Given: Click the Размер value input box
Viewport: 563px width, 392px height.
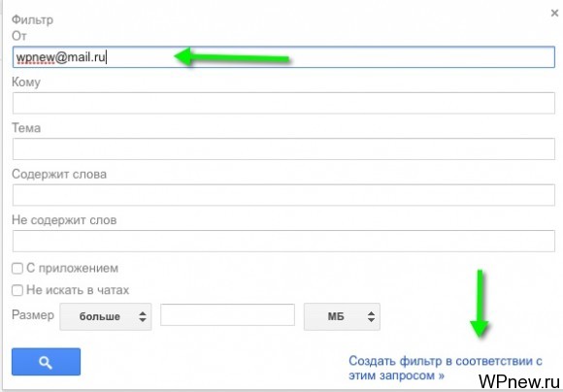Looking at the screenshot, I should 228,314.
